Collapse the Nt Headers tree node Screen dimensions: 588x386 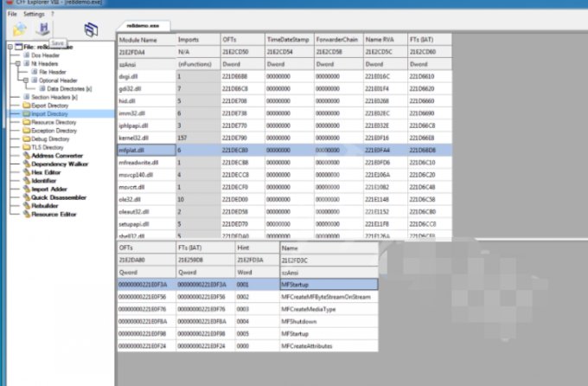tap(16, 63)
